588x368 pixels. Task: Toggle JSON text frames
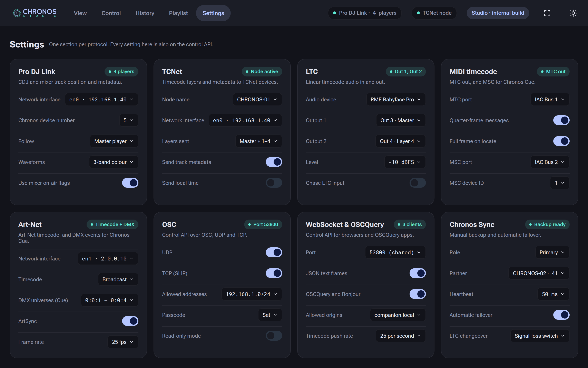click(418, 273)
